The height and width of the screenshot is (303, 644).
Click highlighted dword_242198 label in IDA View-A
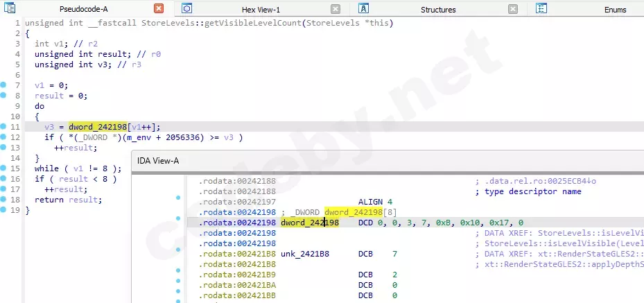tap(310, 223)
